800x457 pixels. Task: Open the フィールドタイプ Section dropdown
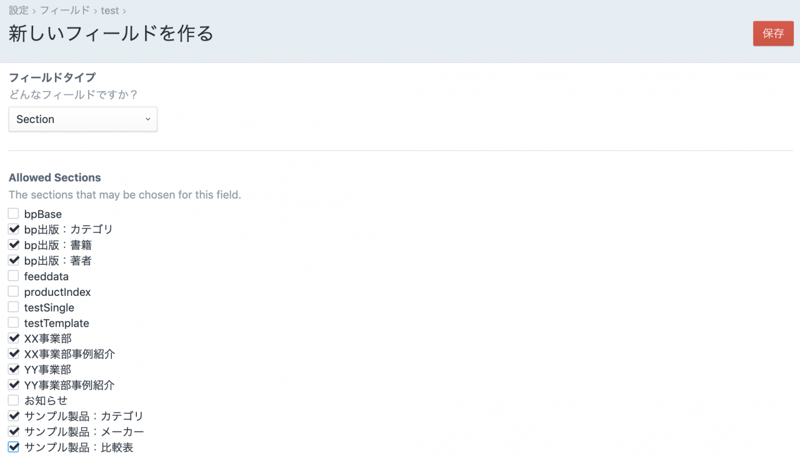pyautogui.click(x=83, y=119)
